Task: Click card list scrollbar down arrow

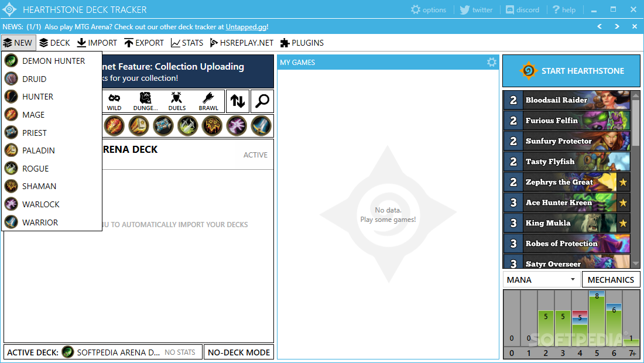Action: point(636,263)
